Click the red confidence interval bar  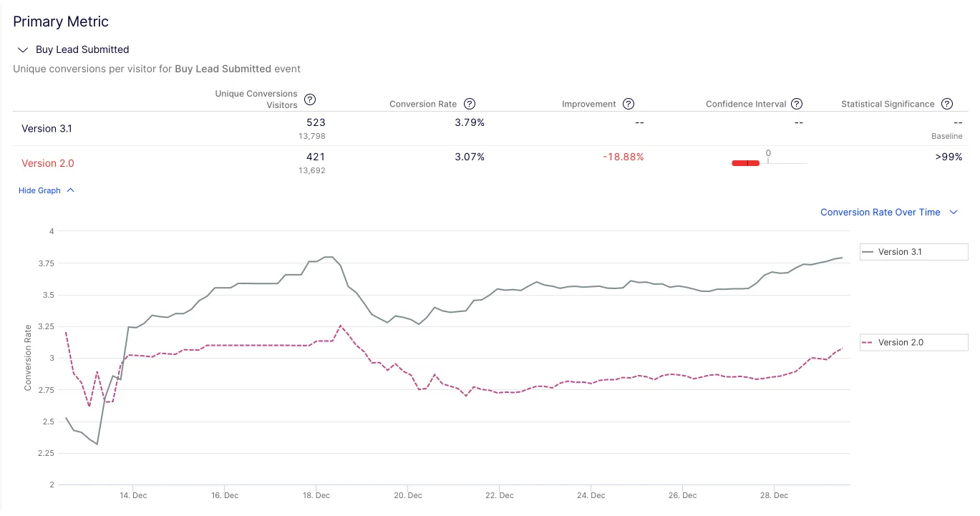coord(745,163)
